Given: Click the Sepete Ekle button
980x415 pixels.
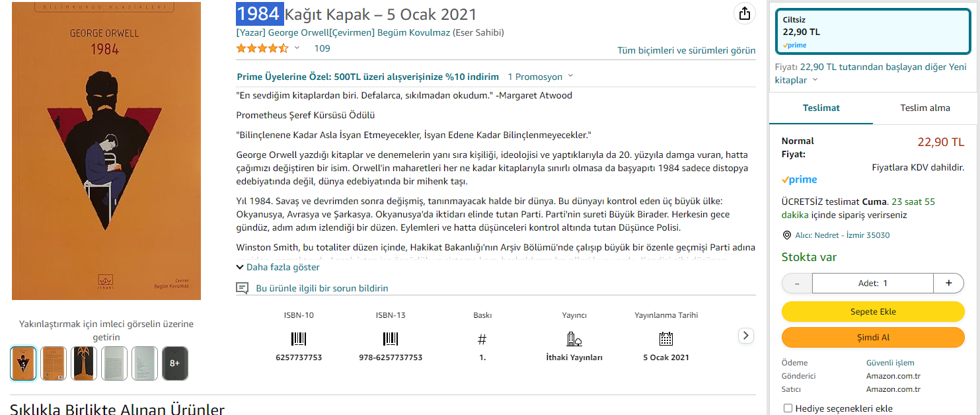Looking at the screenshot, I should [873, 311].
